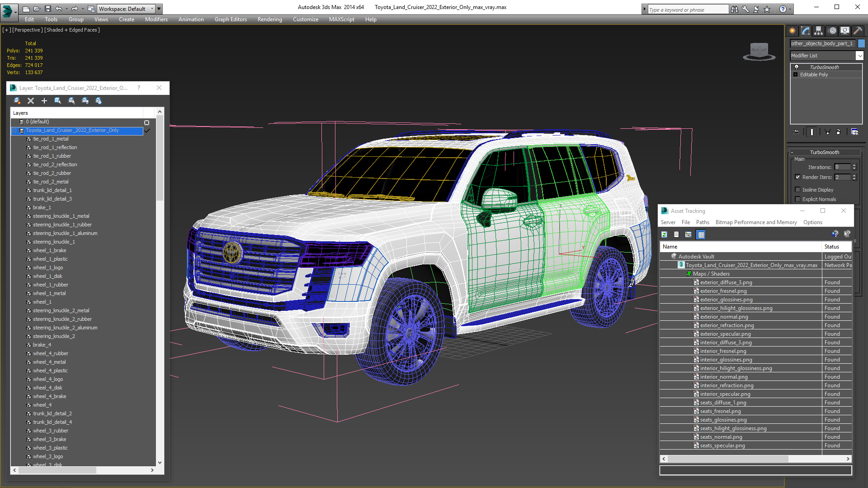Viewport: 868px width, 488px height.
Task: Click the Layers column header
Action: point(77,113)
